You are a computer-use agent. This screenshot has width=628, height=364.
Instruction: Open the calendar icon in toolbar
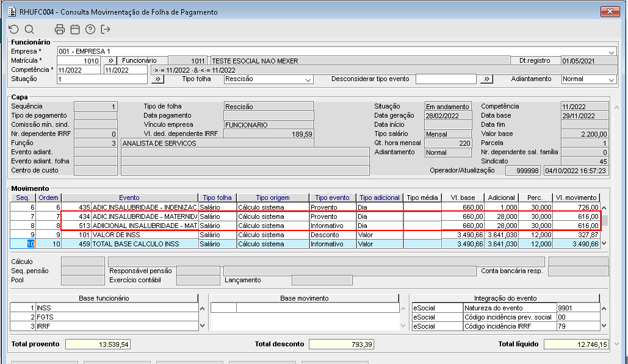(x=75, y=29)
